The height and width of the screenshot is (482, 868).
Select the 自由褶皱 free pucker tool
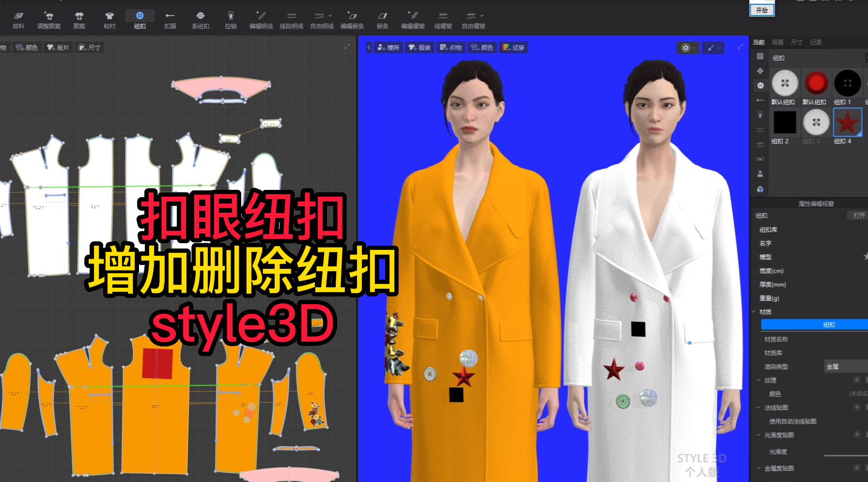pyautogui.click(x=473, y=20)
